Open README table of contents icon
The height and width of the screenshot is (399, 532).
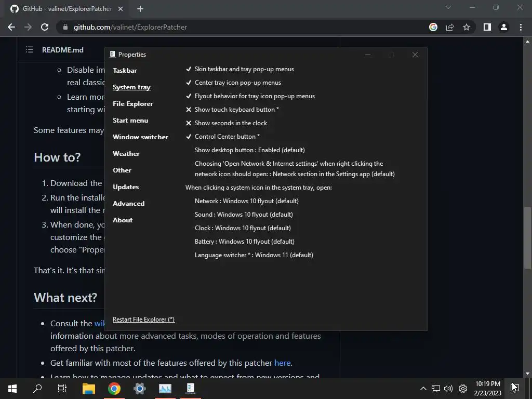point(30,49)
